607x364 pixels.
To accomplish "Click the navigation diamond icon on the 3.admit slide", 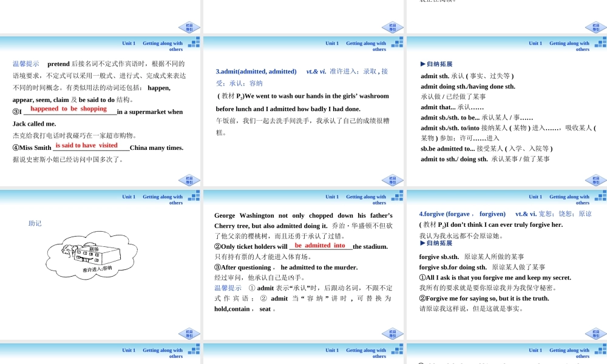I will pos(393,181).
